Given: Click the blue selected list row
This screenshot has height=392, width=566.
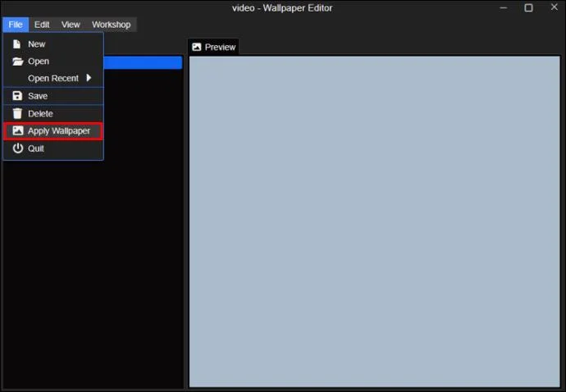Looking at the screenshot, I should pyautogui.click(x=143, y=62).
